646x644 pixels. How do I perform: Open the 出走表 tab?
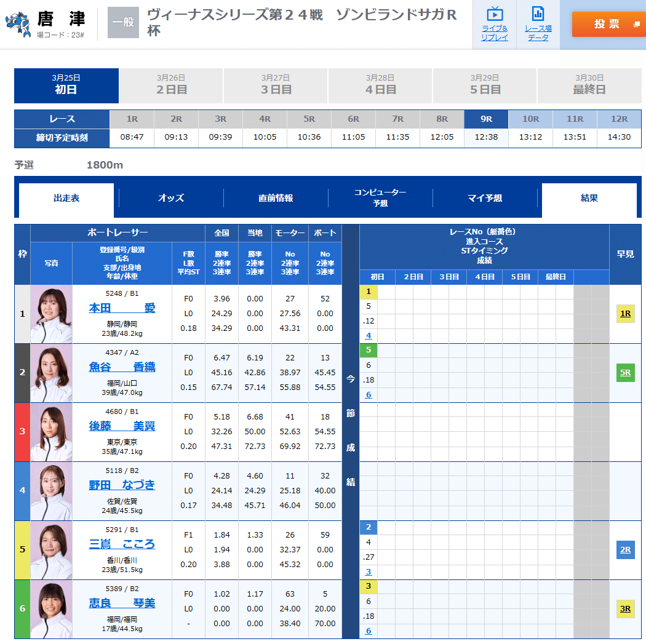(65, 198)
